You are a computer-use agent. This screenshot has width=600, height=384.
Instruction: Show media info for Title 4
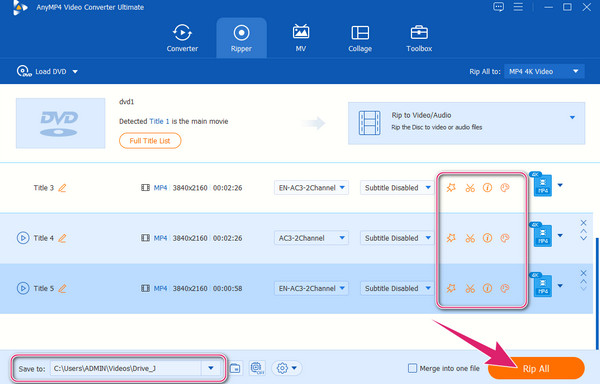pyautogui.click(x=487, y=238)
